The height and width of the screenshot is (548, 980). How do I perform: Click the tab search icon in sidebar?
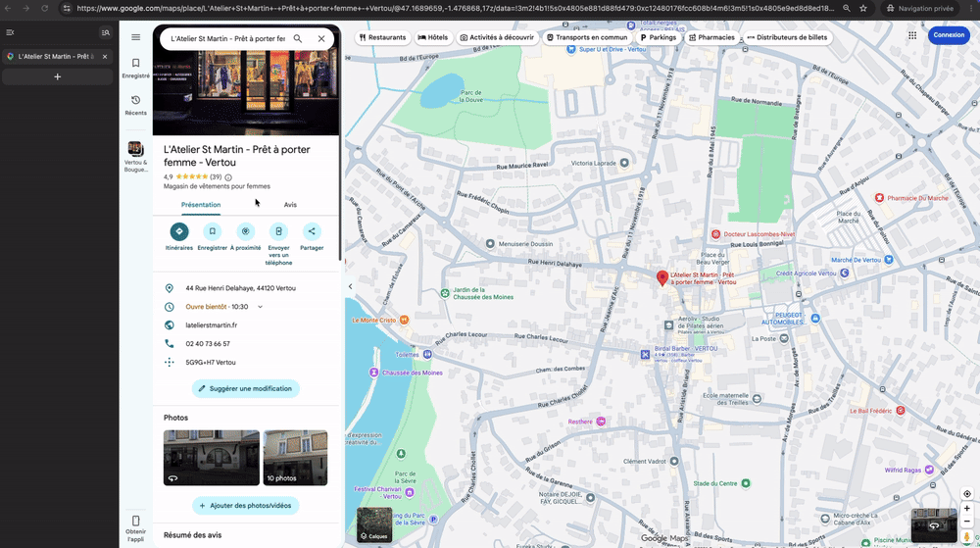pyautogui.click(x=105, y=32)
